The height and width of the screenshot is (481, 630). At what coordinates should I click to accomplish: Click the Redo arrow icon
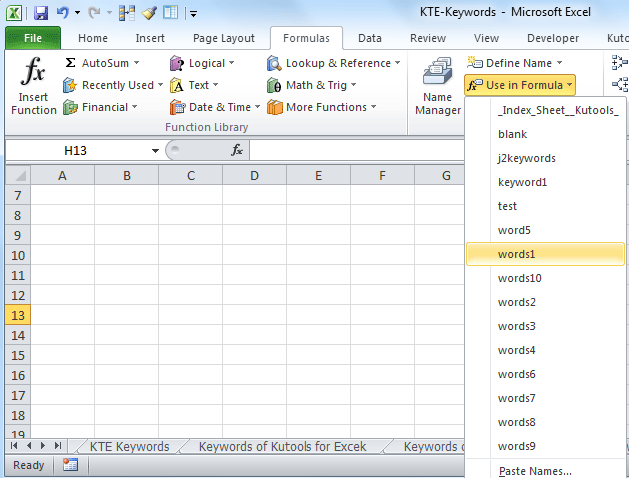pos(94,12)
